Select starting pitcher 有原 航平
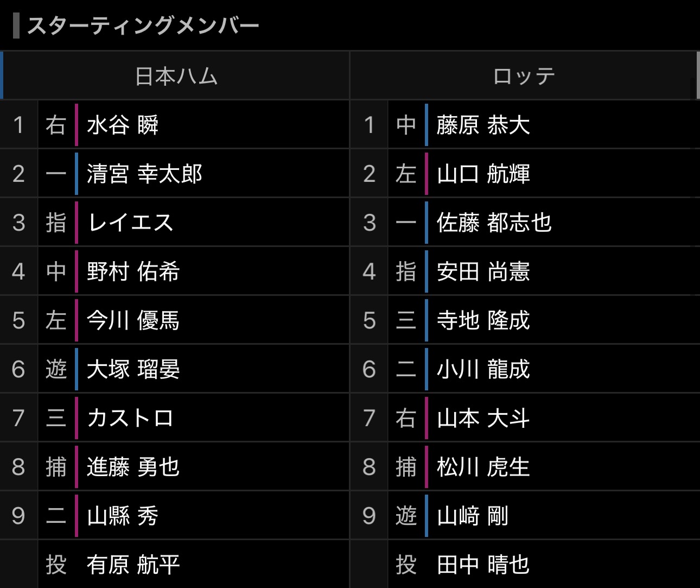This screenshot has height=588, width=700. point(133,565)
